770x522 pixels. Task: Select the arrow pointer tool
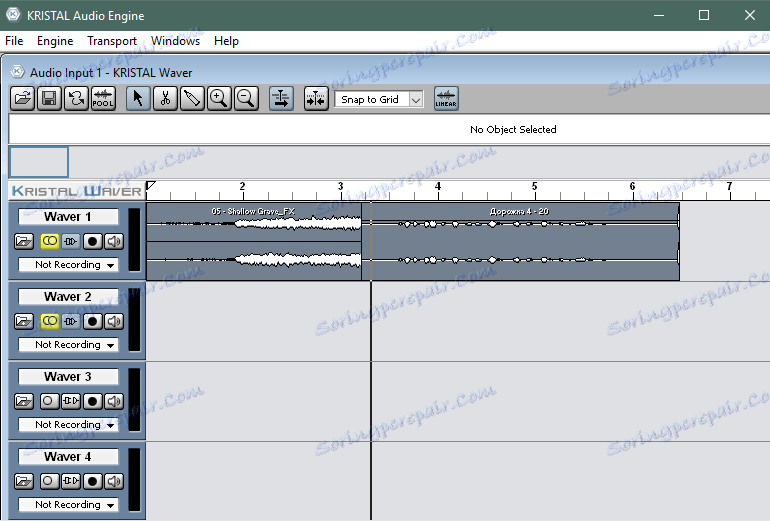tap(138, 99)
